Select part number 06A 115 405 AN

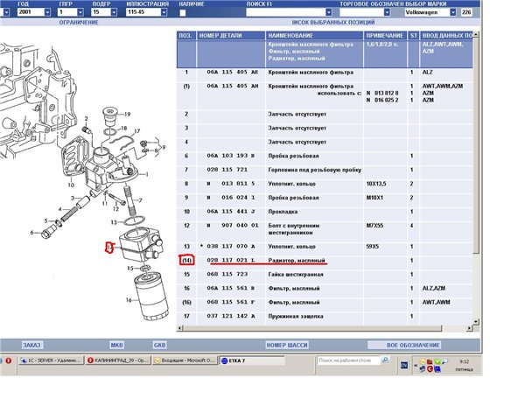233,86
